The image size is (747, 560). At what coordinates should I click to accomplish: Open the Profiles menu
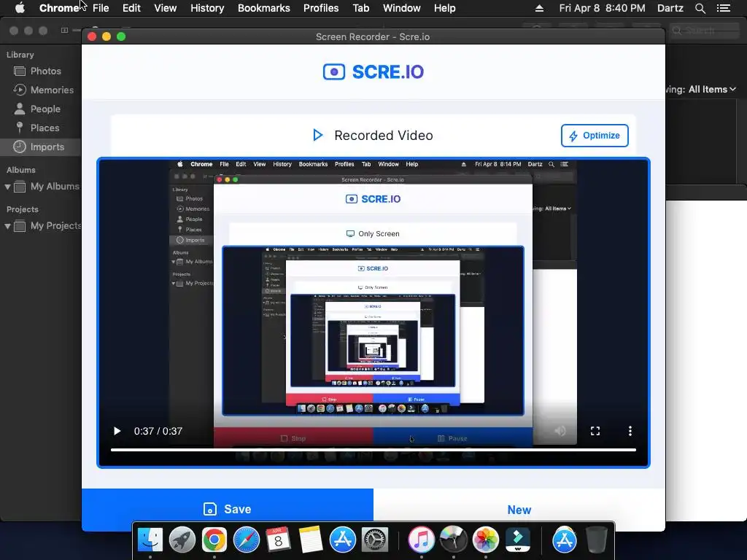point(321,8)
